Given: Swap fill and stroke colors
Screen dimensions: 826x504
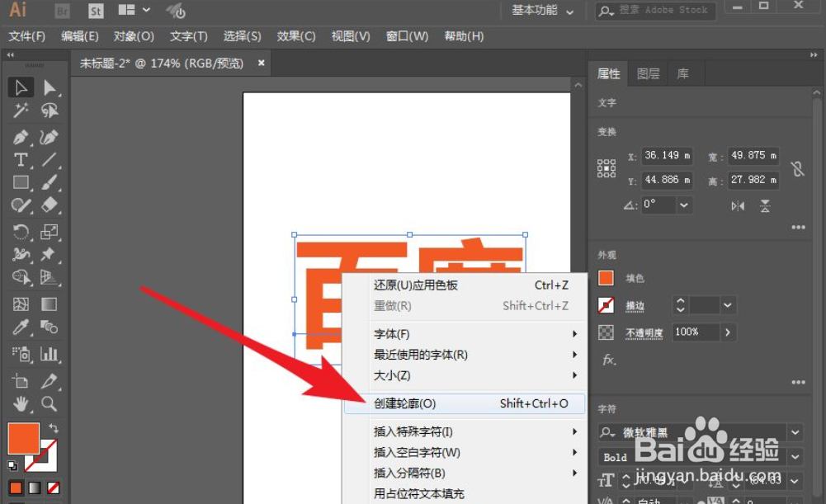Looking at the screenshot, I should 53,427.
